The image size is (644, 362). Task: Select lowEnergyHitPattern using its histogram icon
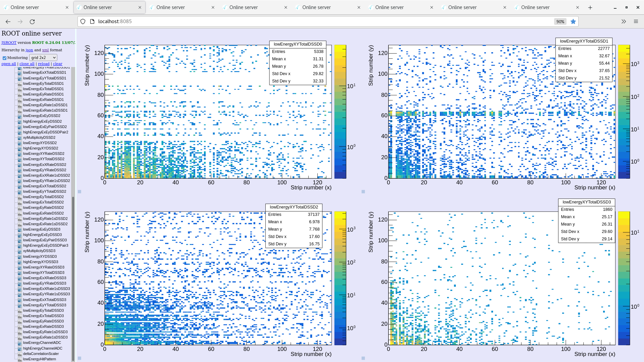click(x=20, y=359)
